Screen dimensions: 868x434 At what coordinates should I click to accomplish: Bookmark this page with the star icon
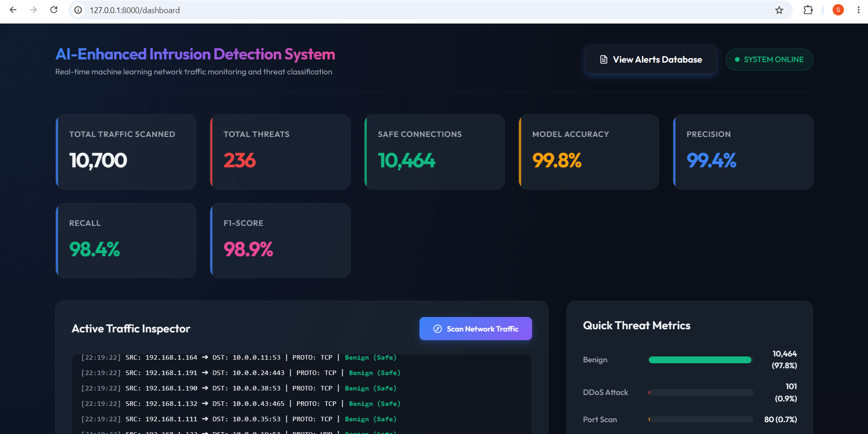coord(779,10)
